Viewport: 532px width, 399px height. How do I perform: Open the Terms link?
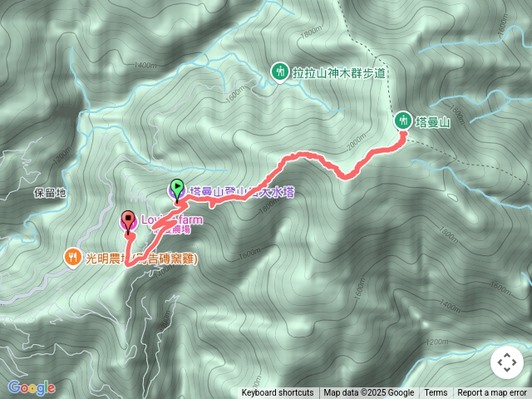(436, 393)
